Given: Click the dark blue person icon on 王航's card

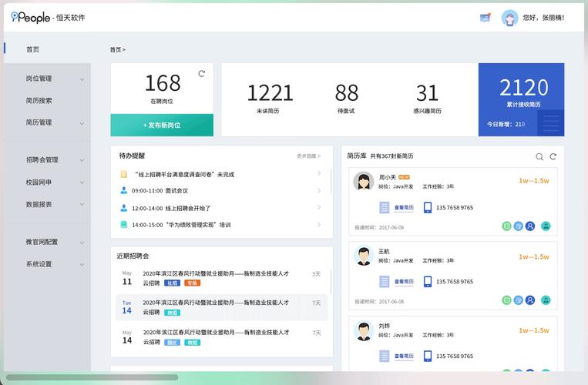Looking at the screenshot, I should click(529, 300).
